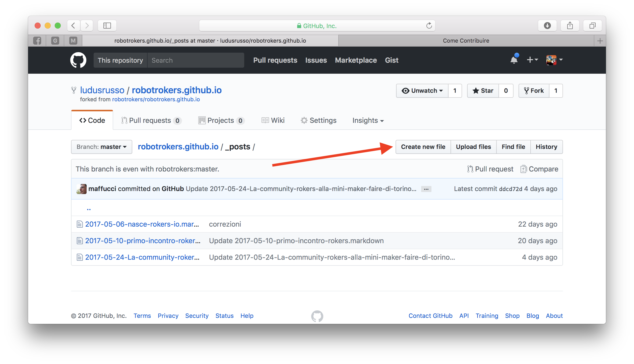Toggle the Safari sidebar icon

coord(107,26)
